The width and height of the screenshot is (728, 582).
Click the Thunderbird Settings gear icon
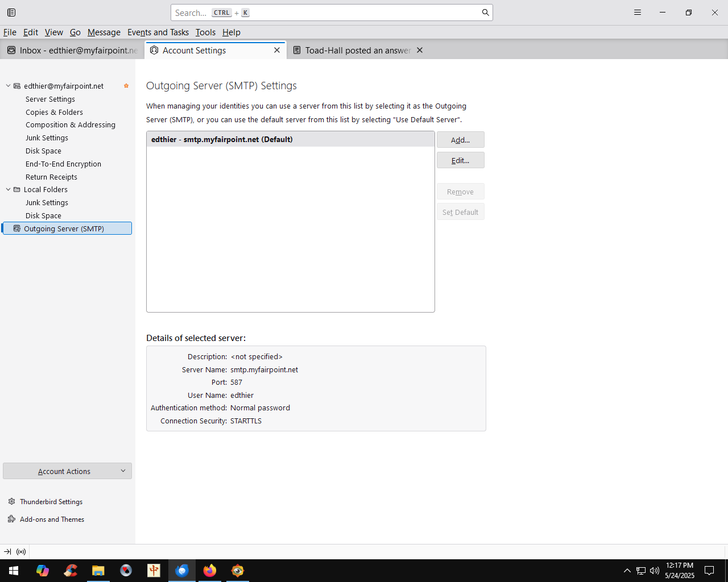[x=11, y=502]
